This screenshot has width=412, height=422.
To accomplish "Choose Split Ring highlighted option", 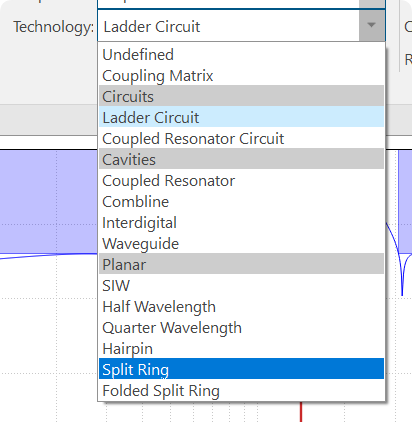I will 241,369.
